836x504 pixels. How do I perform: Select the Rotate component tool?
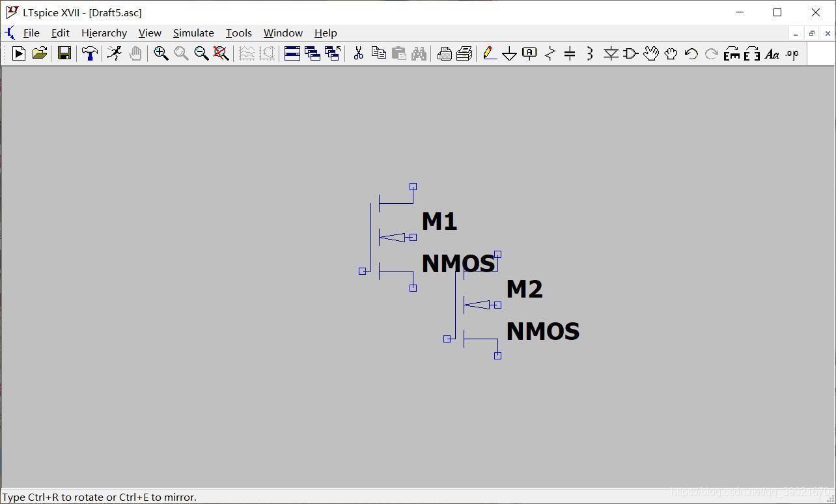coord(731,53)
